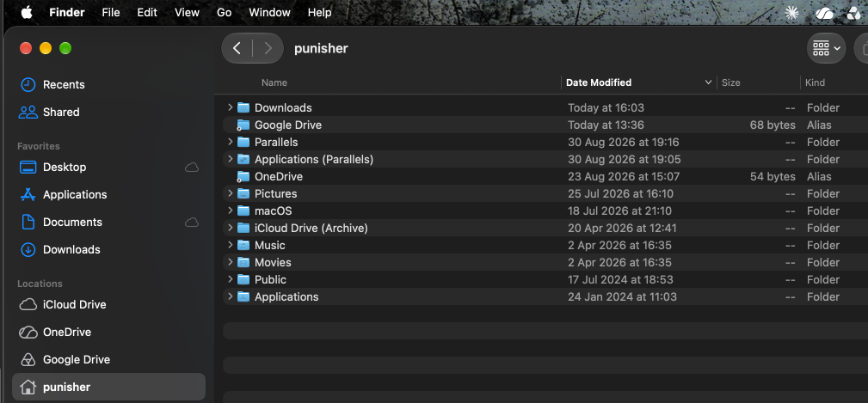Click the 68 bytes size value
This screenshot has width=868, height=403.
(773, 125)
